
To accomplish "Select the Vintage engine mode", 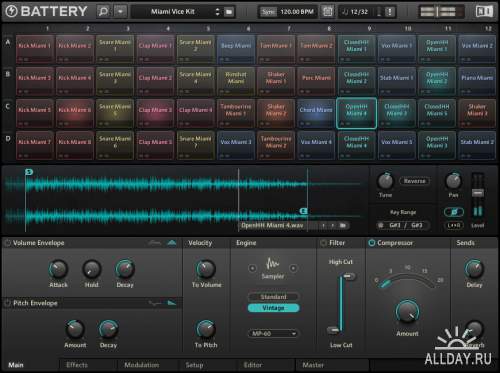I will tap(273, 308).
